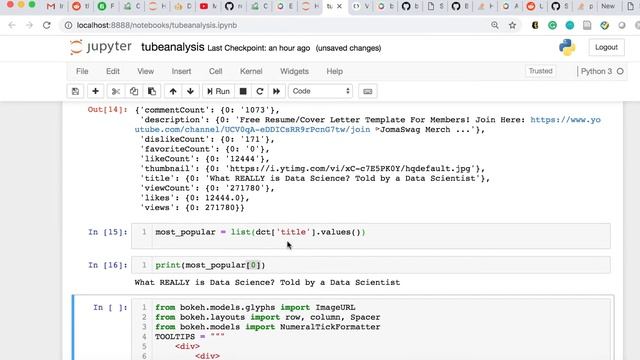
Task: Open the Help menu
Action: coord(334,71)
